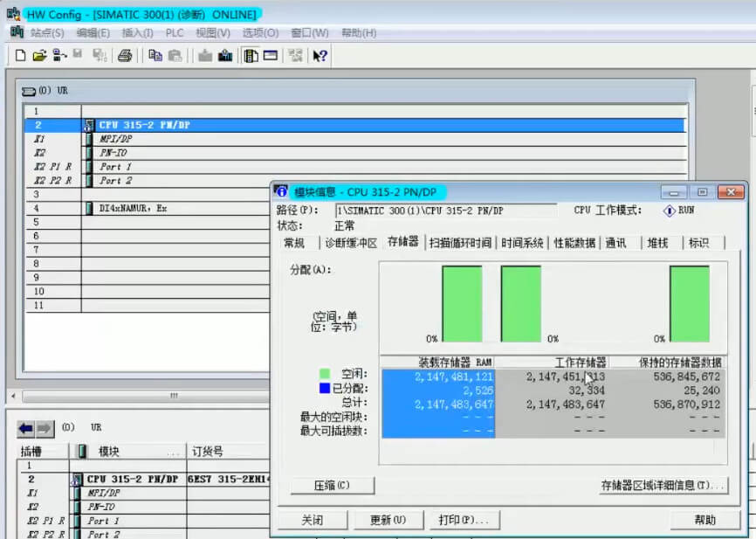756x539 pixels.
Task: Select the DI4xNAMUR, Ex row in rack
Action: click(148, 209)
